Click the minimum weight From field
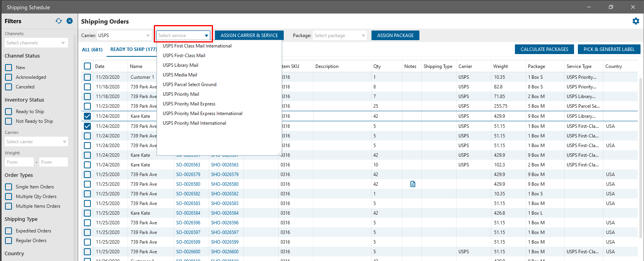Screen dimensions: 644x261 (19, 162)
